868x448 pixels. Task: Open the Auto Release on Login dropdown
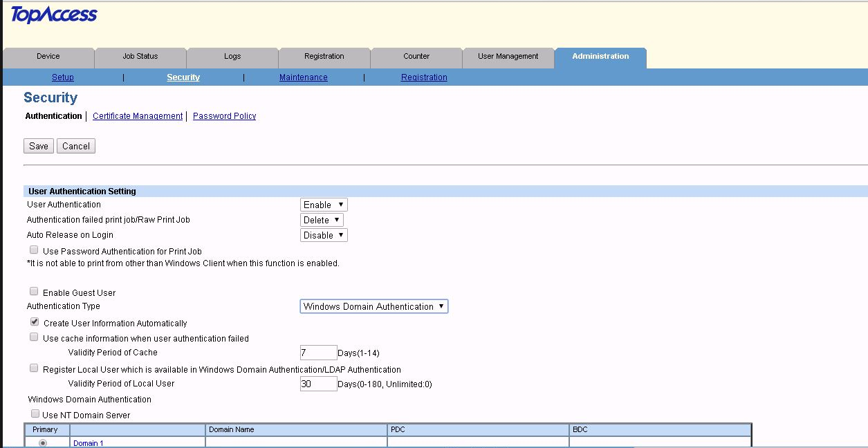[x=324, y=235]
